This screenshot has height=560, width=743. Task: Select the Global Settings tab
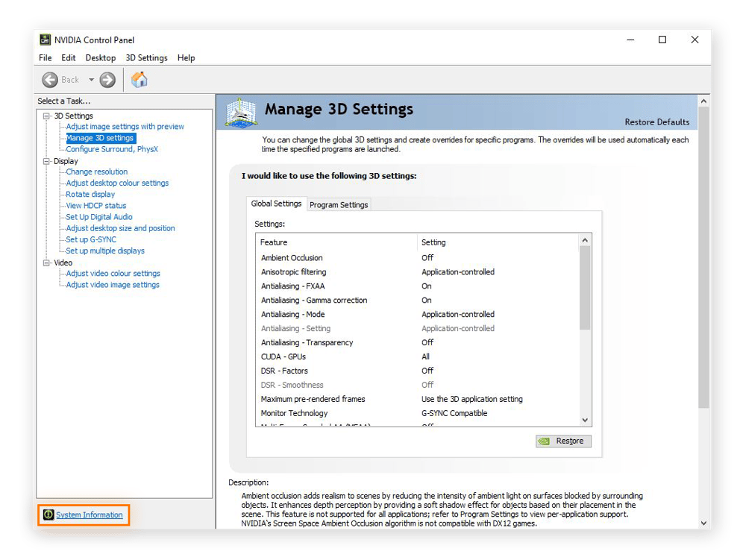click(x=275, y=203)
